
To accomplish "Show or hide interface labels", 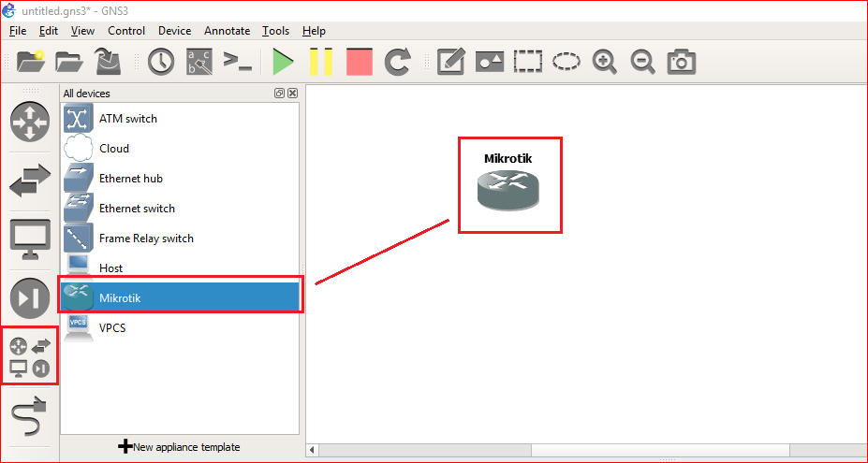I will click(x=199, y=62).
